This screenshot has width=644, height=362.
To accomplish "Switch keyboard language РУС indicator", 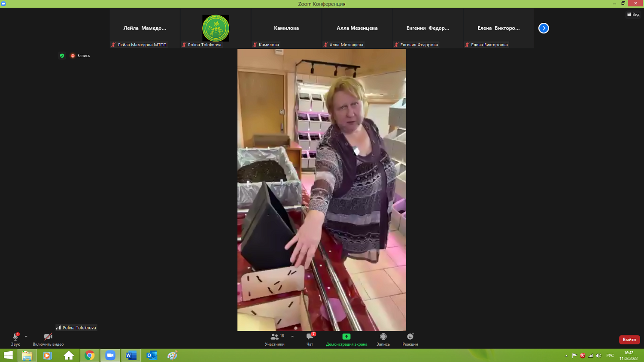I will tap(610, 356).
